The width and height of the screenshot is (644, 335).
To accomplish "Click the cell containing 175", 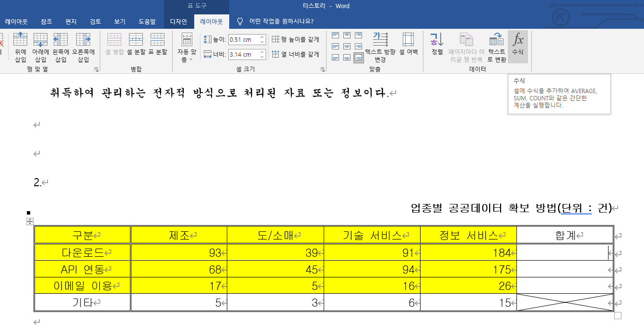I will (468, 269).
